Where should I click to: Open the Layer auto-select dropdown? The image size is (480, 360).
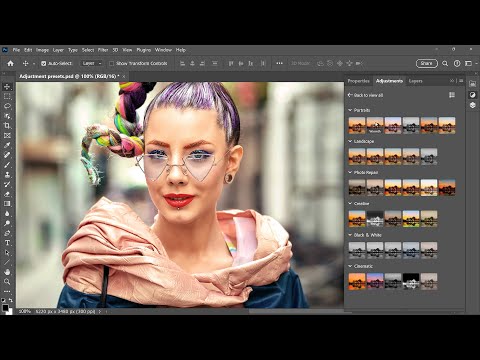point(92,63)
